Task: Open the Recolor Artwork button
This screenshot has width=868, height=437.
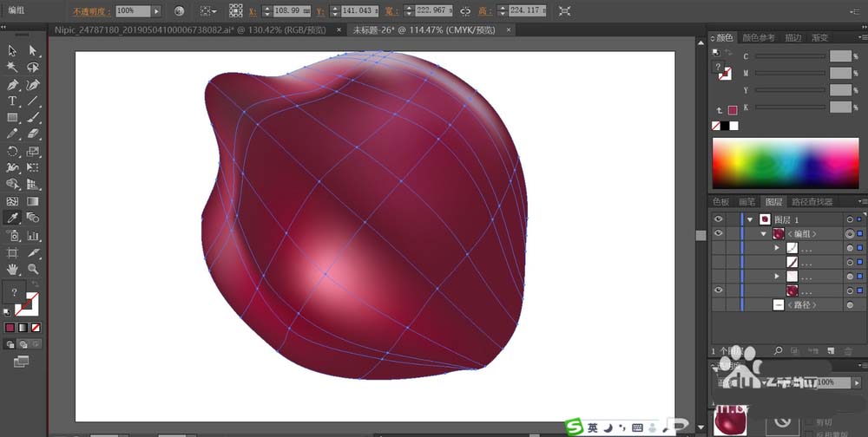Action: [x=179, y=10]
